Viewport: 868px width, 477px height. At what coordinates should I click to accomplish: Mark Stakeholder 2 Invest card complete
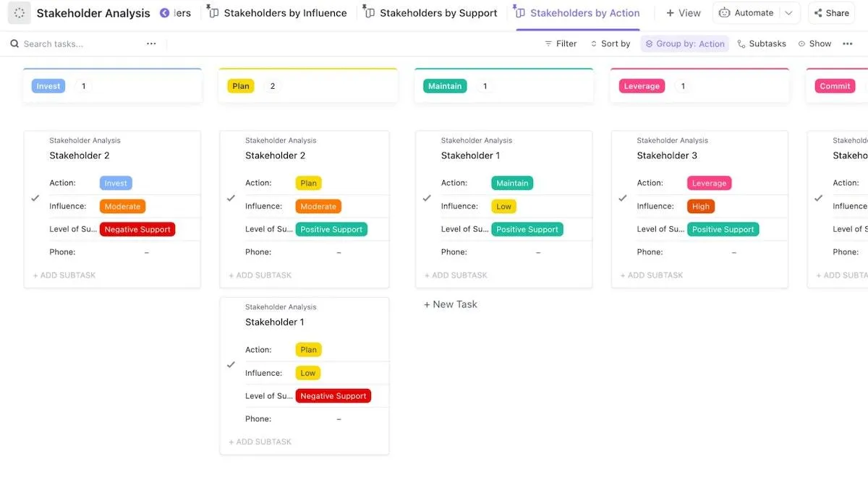(35, 198)
